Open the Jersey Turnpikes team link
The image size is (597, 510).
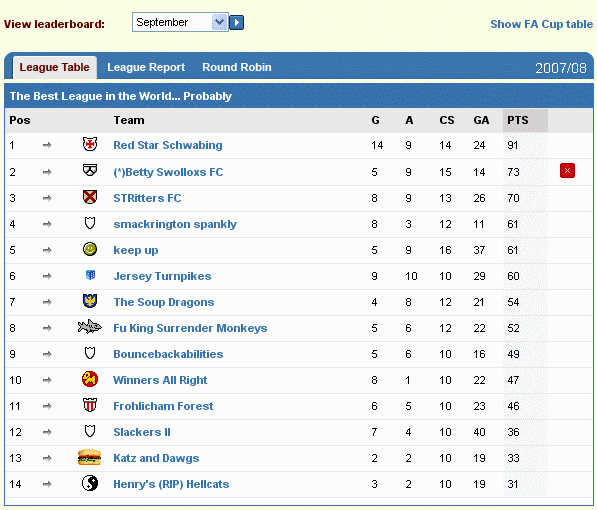pos(162,276)
